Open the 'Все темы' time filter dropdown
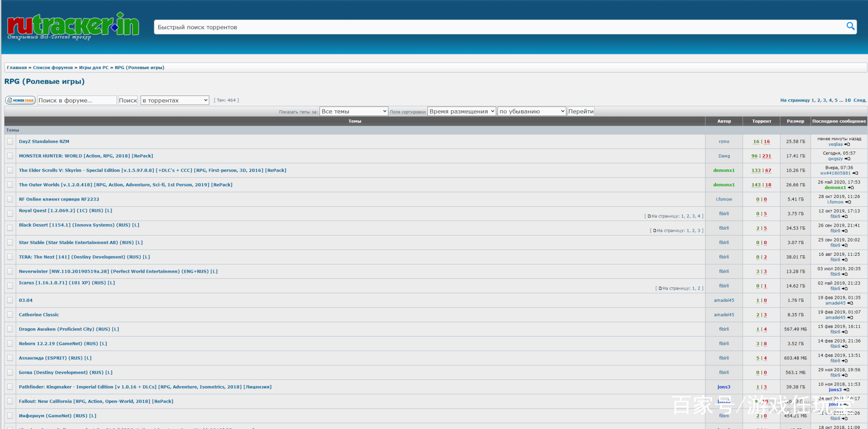 (x=354, y=112)
